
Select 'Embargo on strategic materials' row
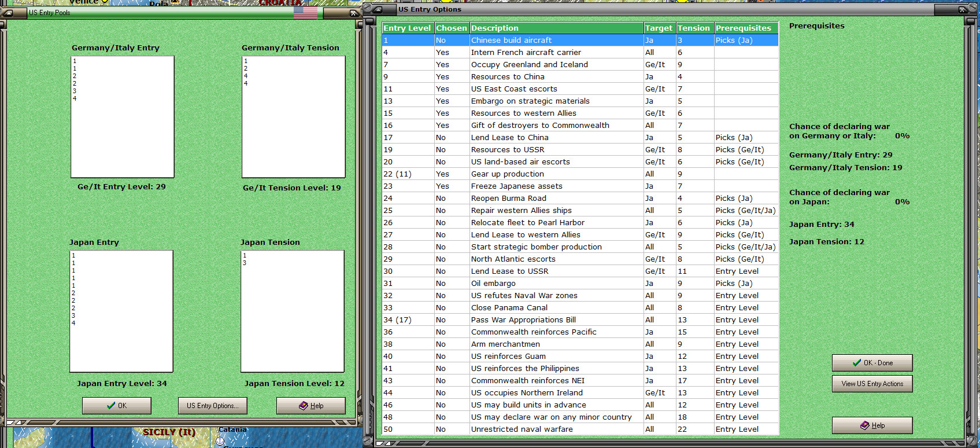click(x=580, y=101)
